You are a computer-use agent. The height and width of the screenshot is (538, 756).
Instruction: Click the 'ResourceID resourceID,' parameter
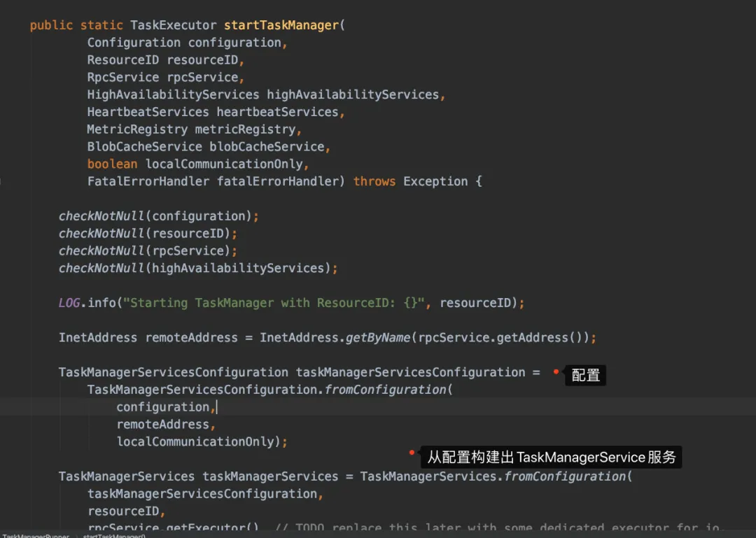pos(165,59)
